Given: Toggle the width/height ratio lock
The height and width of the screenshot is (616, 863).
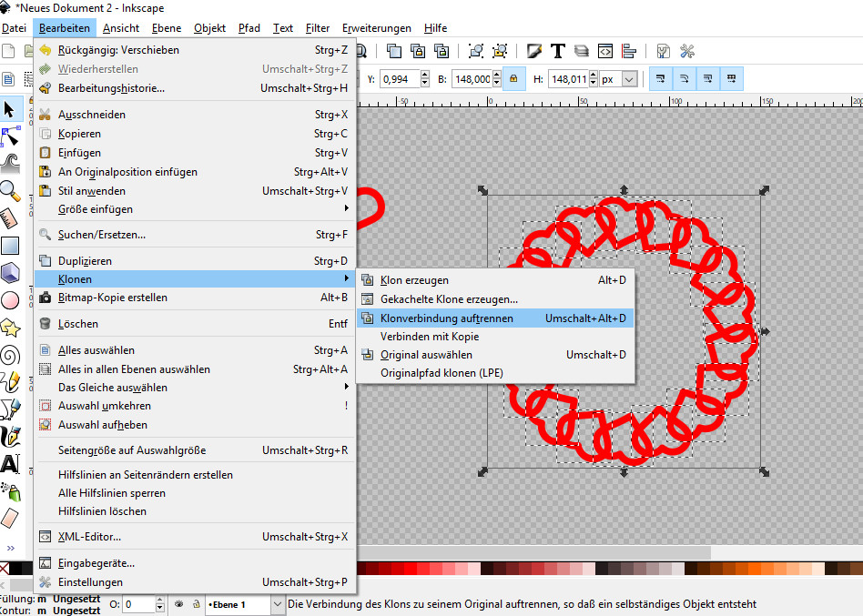Looking at the screenshot, I should [x=513, y=79].
